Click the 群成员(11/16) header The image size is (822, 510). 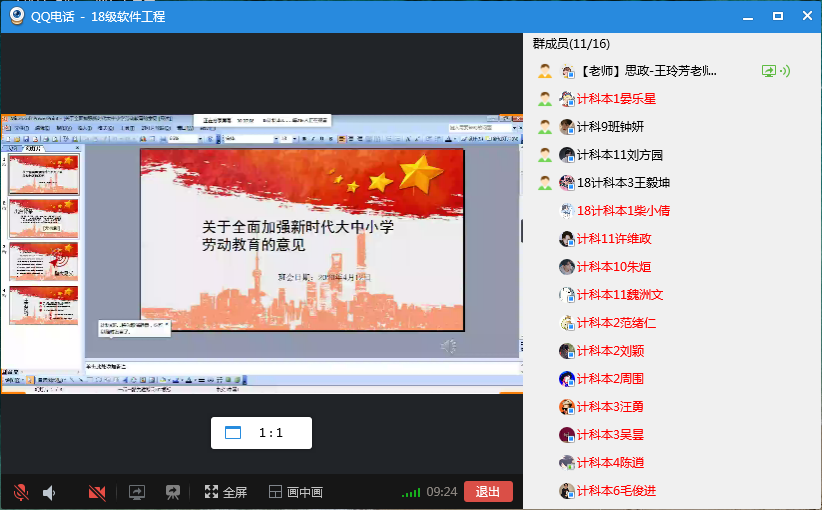[571, 44]
